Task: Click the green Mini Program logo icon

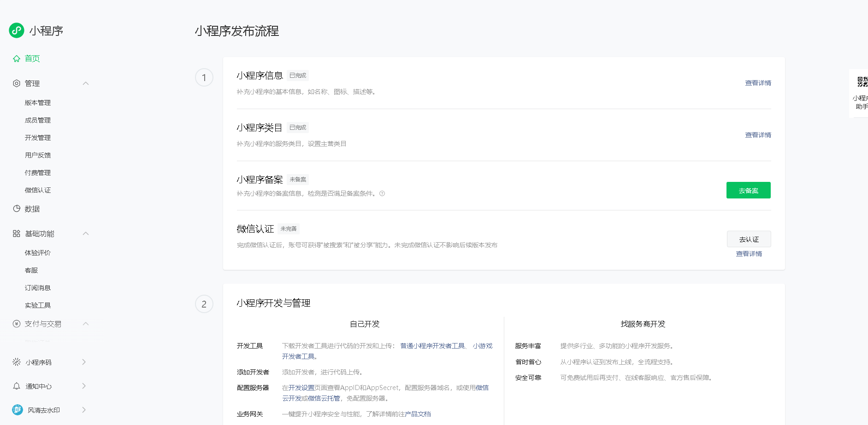Action: [17, 30]
